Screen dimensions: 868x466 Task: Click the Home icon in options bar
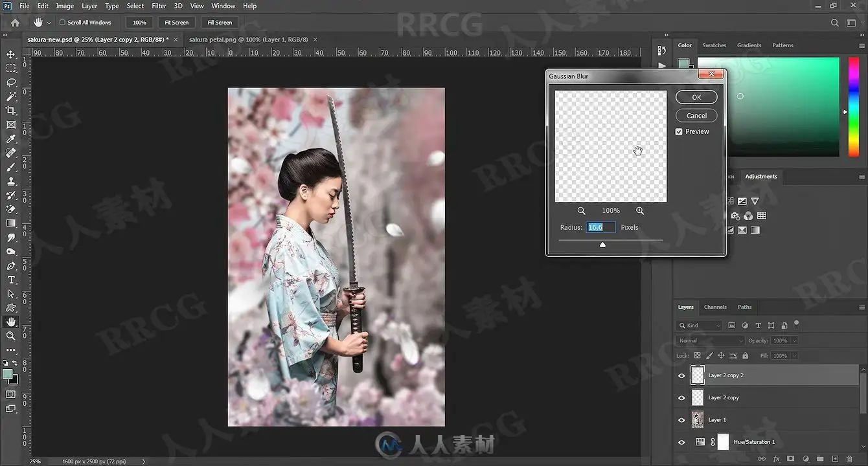(x=15, y=23)
